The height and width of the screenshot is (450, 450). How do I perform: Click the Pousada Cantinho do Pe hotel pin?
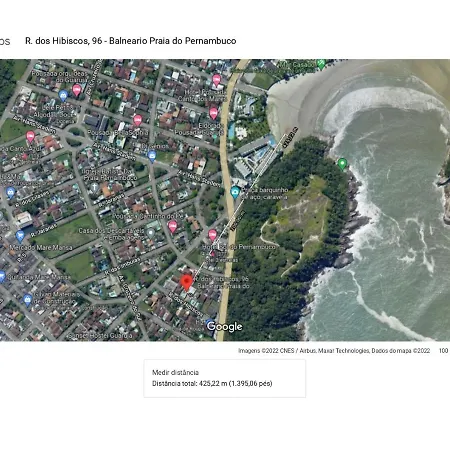pyautogui.click(x=172, y=227)
